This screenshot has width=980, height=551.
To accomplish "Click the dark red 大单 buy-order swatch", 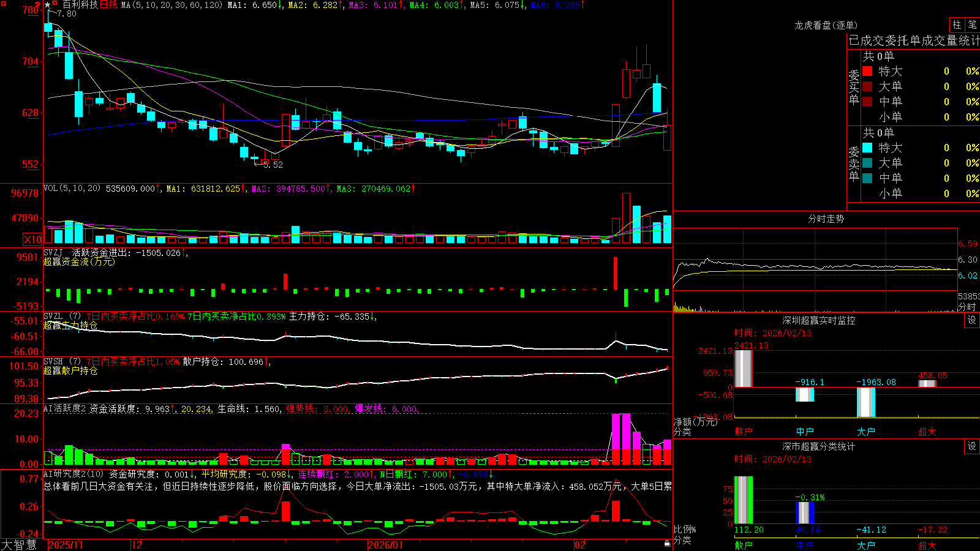I will (867, 86).
